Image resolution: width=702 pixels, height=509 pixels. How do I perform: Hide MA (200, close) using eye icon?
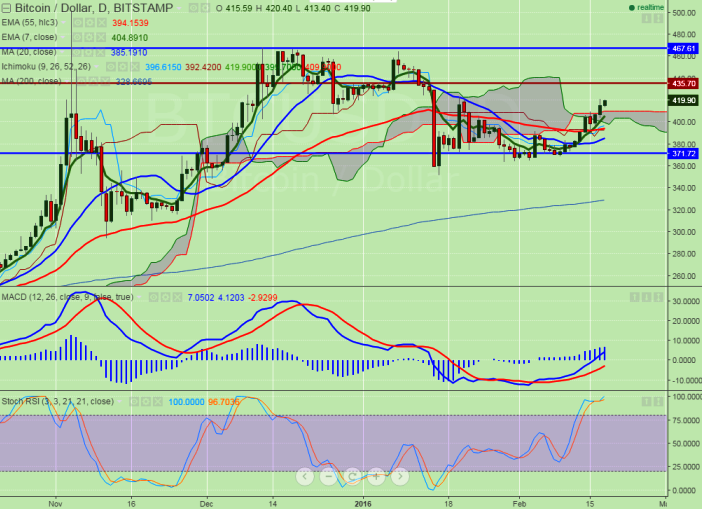81,81
